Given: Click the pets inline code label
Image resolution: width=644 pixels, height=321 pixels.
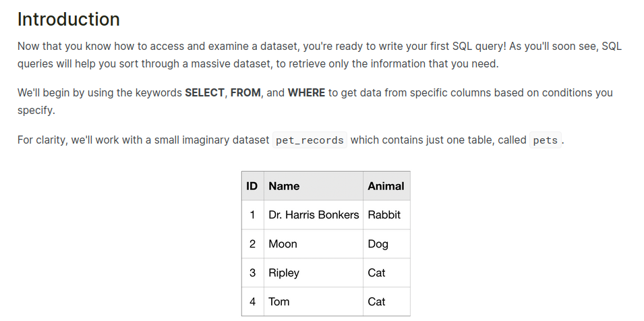Looking at the screenshot, I should pos(546,141).
